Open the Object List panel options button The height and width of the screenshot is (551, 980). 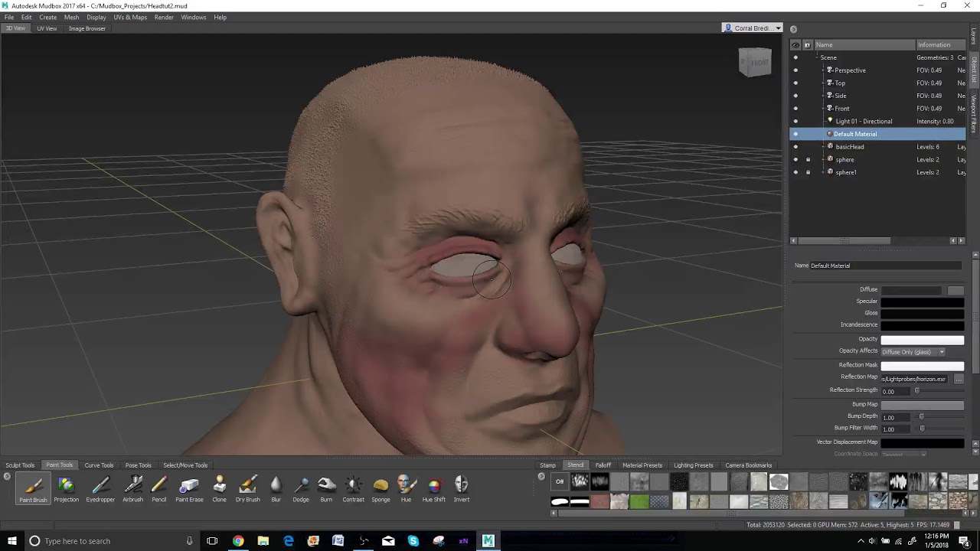793,29
